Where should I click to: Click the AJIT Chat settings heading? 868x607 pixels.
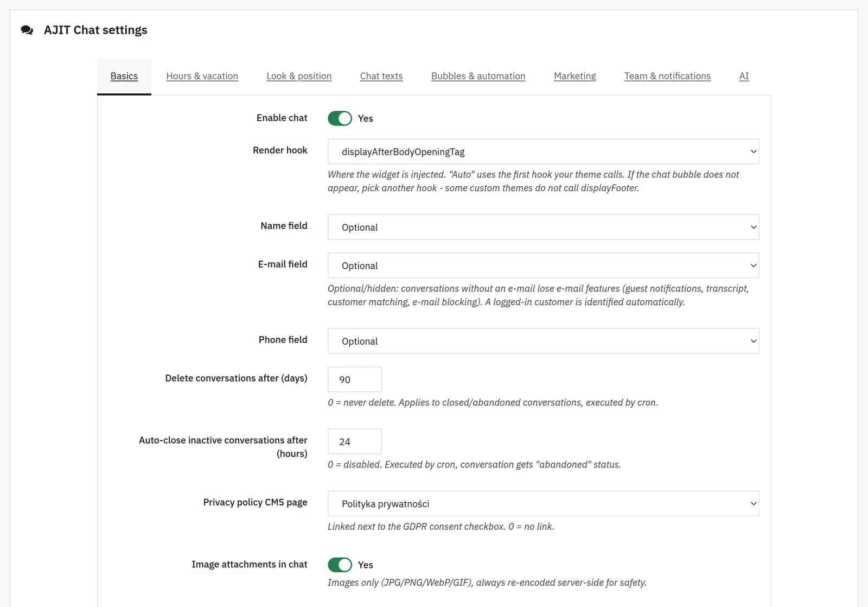pyautogui.click(x=95, y=30)
